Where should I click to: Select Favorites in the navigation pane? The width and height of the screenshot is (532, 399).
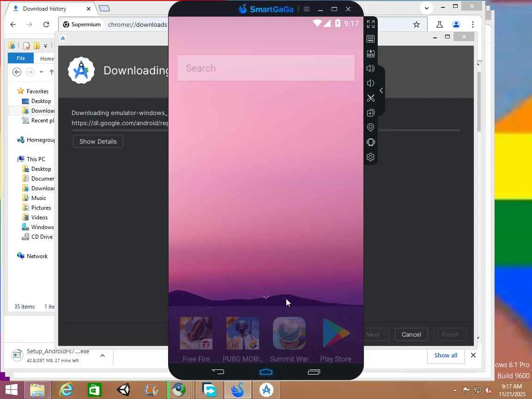click(33, 91)
